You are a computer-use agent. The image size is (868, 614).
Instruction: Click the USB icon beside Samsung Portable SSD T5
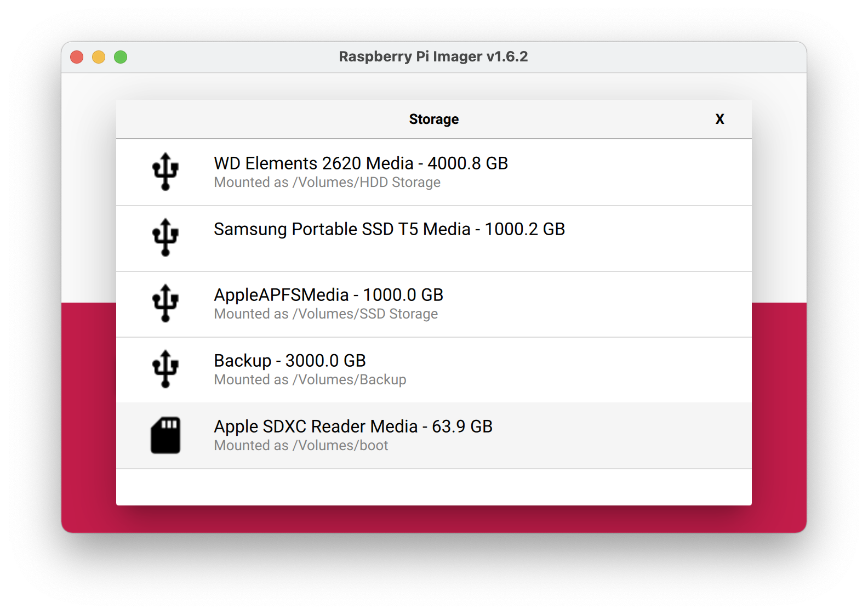pyautogui.click(x=165, y=237)
